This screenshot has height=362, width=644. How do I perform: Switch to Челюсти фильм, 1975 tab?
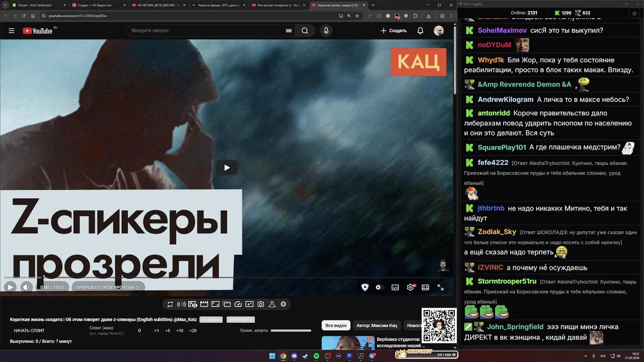tap(218, 5)
